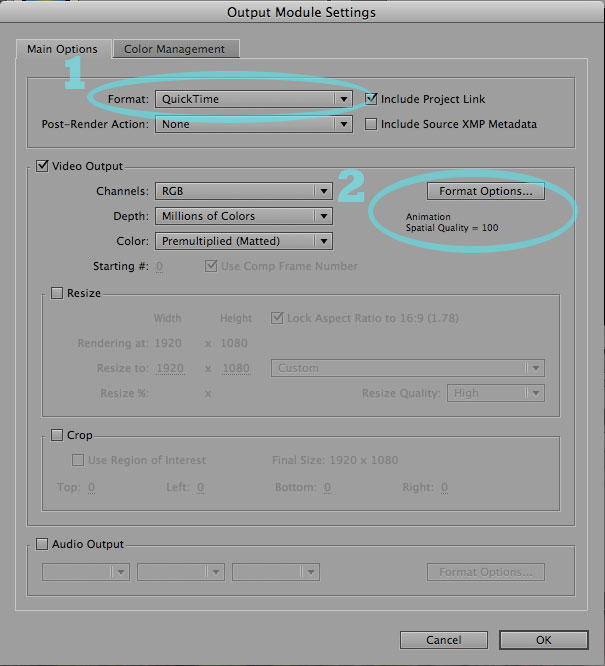Check Use Region of Interest
Viewport: 605px width, 666px height.
tap(78, 460)
